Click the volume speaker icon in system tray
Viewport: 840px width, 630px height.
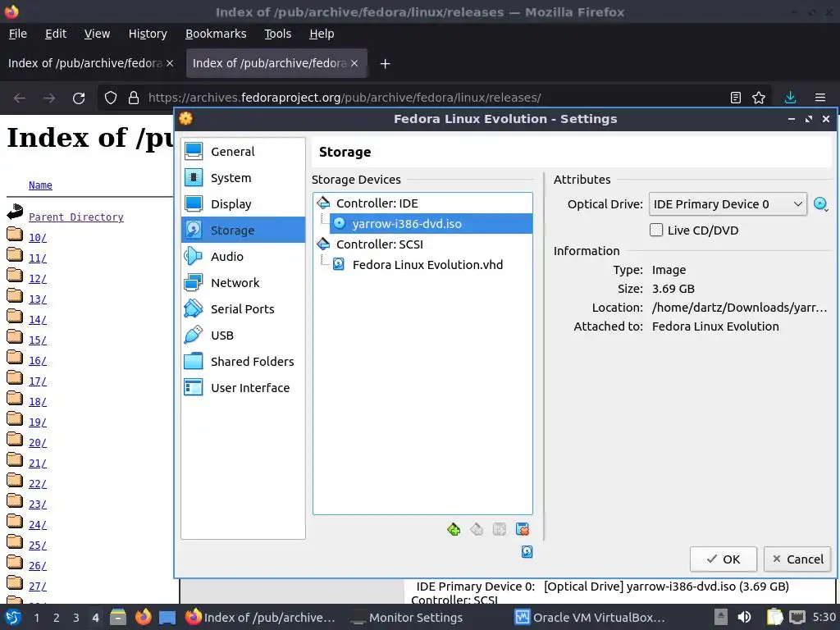coord(744,617)
